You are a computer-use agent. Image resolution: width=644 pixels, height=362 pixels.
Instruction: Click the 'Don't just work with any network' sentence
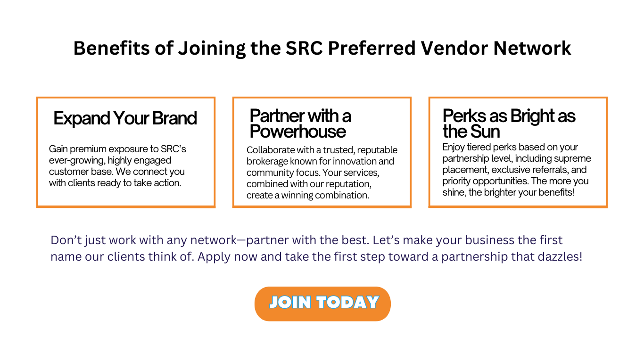click(x=209, y=240)
